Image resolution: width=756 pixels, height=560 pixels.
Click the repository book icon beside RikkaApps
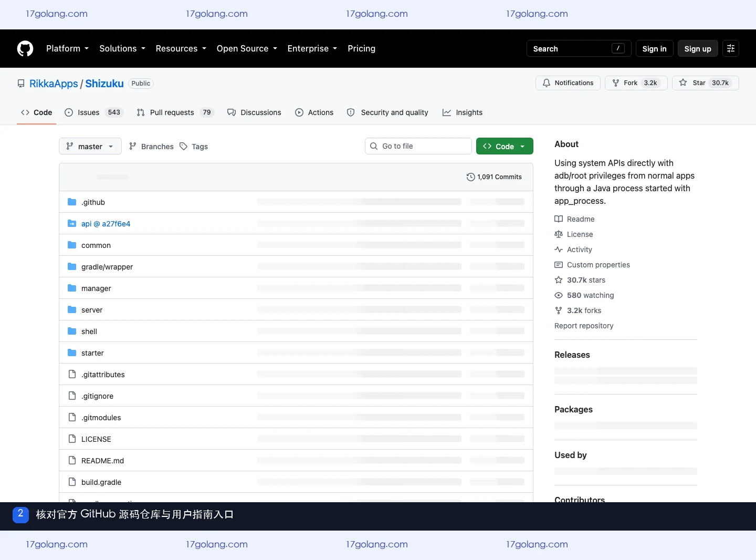[21, 84]
